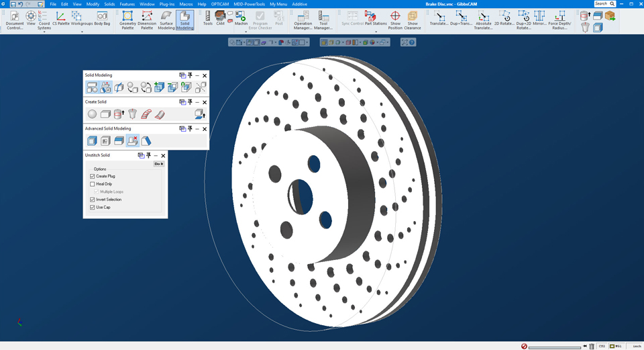The width and height of the screenshot is (644, 350).
Task: Enable the Heal Only checkbox
Action: [93, 184]
